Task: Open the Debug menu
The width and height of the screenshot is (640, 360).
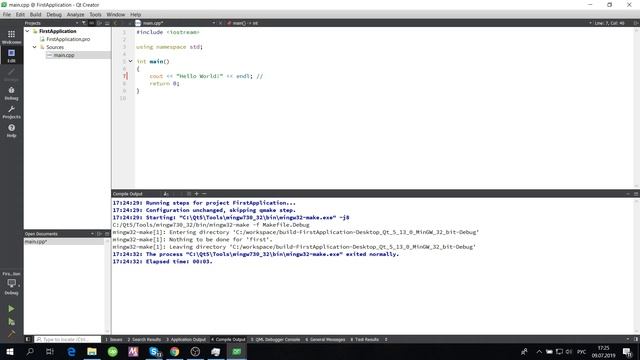Action: pos(54,14)
